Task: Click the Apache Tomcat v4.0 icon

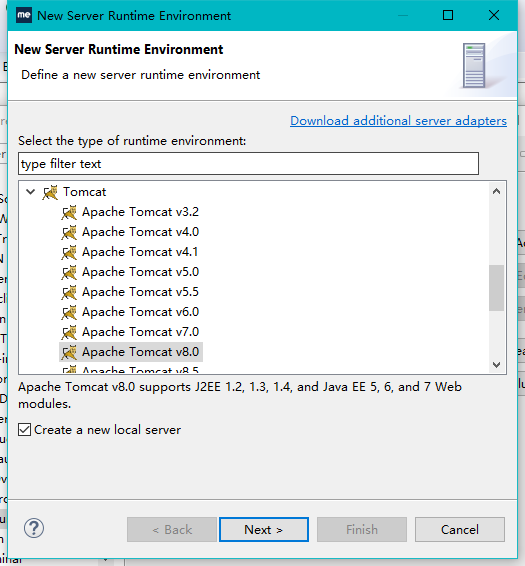Action: click(x=69, y=232)
